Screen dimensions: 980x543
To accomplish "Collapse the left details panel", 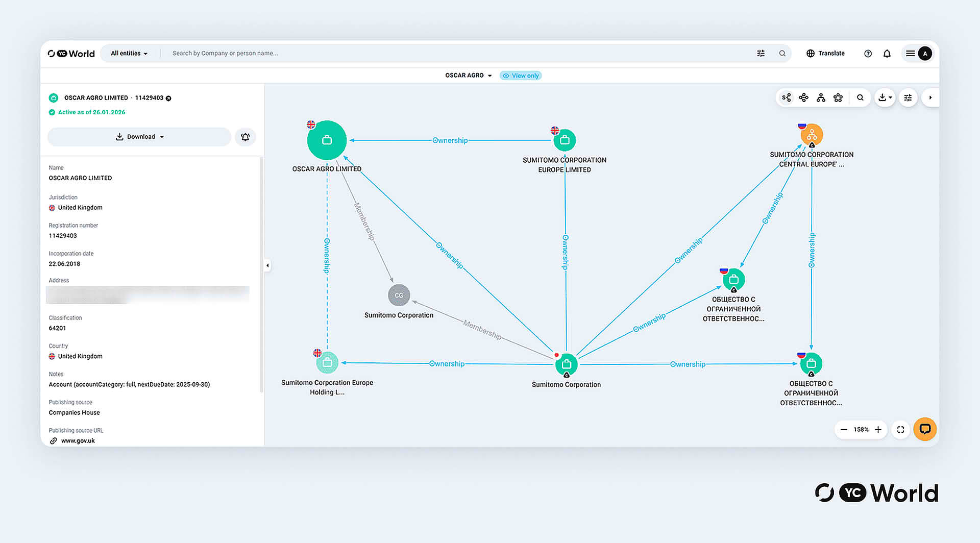I will tap(267, 265).
